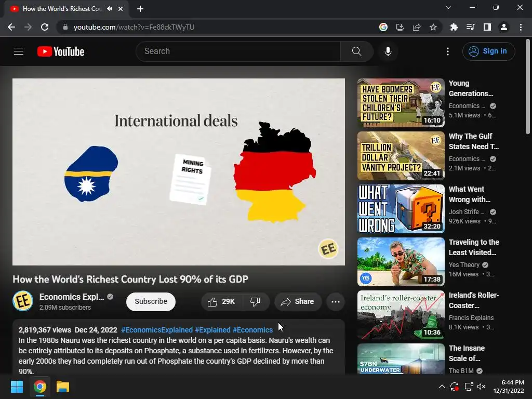The width and height of the screenshot is (532, 399).
Task: Open YouTube settings three-dot menu
Action: [447, 51]
